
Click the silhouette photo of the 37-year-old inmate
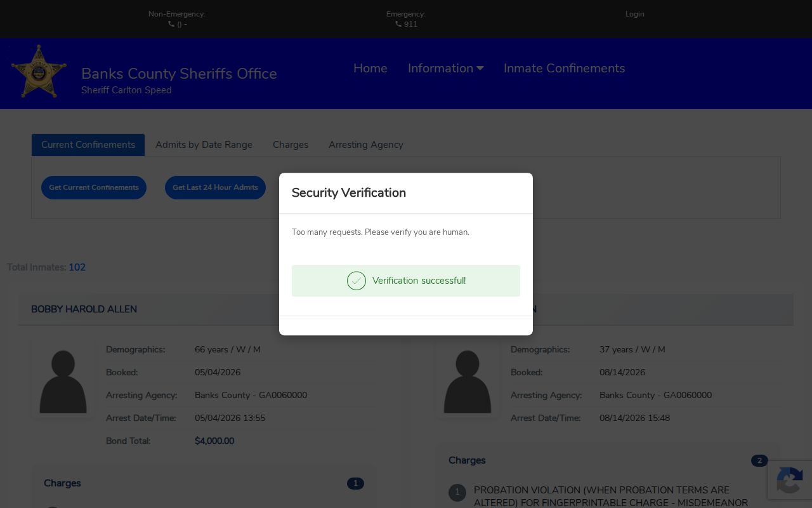(468, 382)
